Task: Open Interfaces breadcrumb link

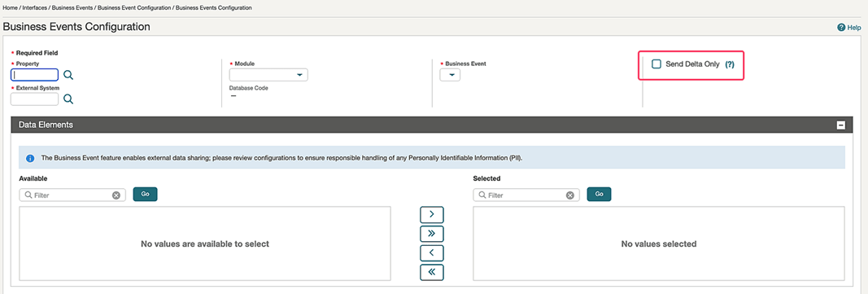Action: click(34, 8)
